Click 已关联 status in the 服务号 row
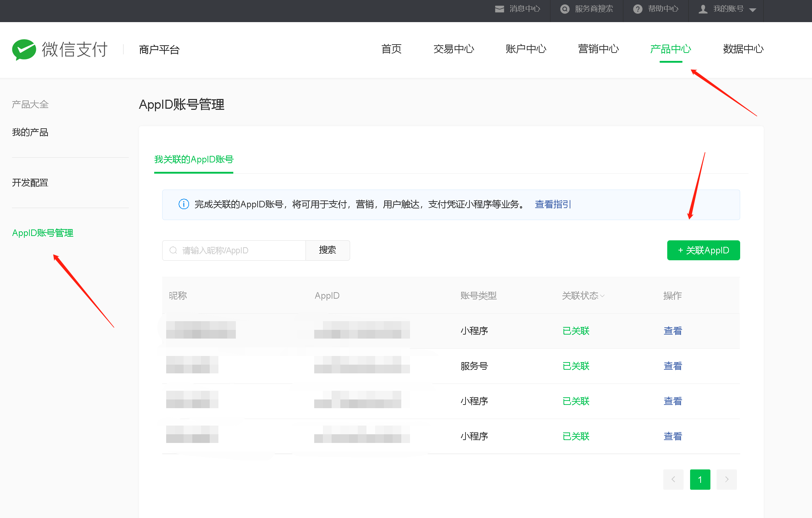812x518 pixels. tap(576, 366)
